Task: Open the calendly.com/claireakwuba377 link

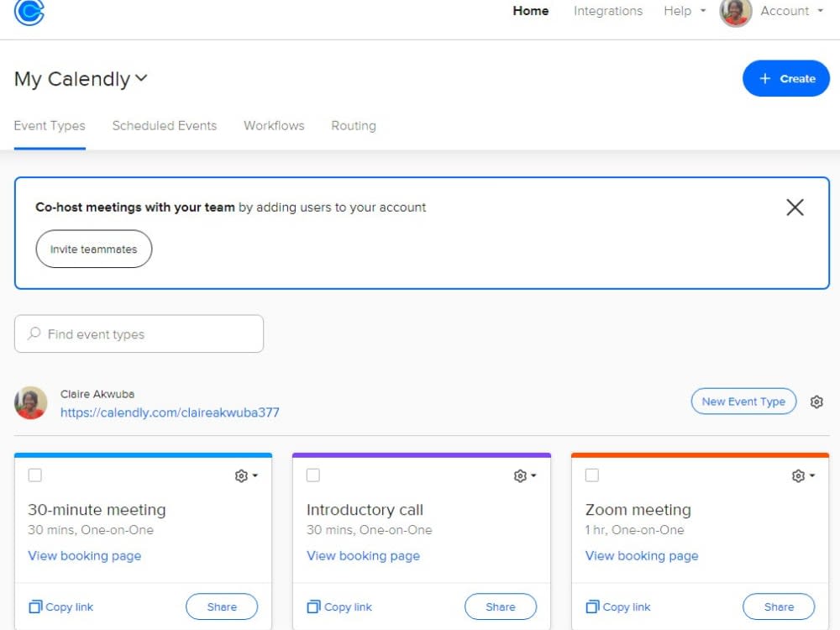Action: click(170, 412)
